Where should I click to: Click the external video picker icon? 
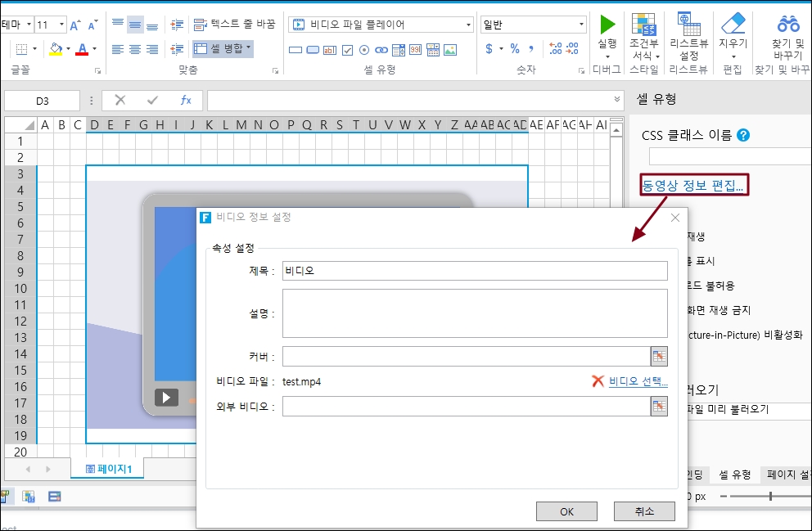coord(659,406)
